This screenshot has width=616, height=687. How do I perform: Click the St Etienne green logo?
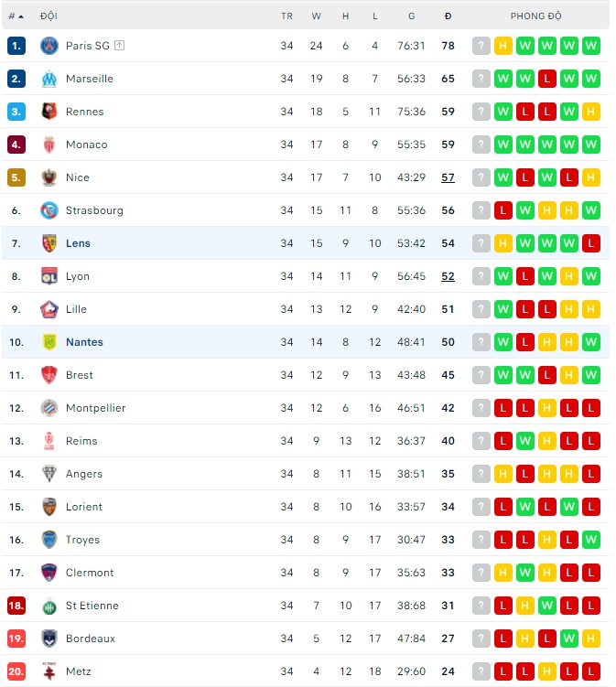[x=49, y=606]
